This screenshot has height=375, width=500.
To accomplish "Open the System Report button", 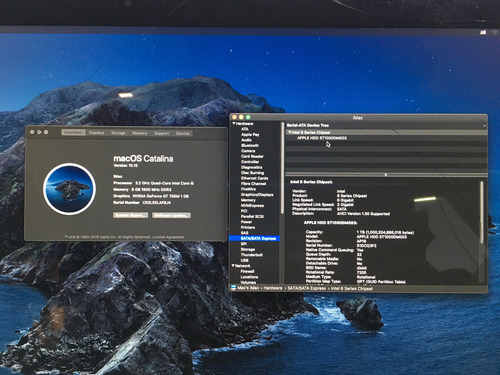I will coord(131,215).
